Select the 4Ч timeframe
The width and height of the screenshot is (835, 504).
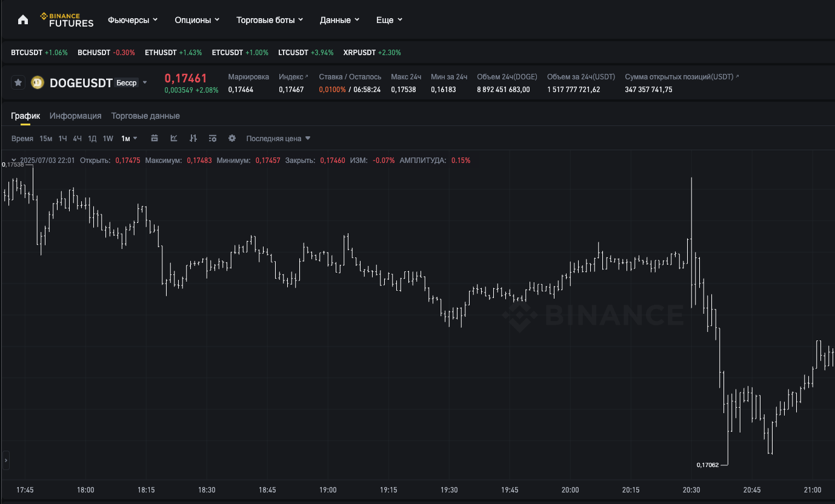pyautogui.click(x=78, y=139)
